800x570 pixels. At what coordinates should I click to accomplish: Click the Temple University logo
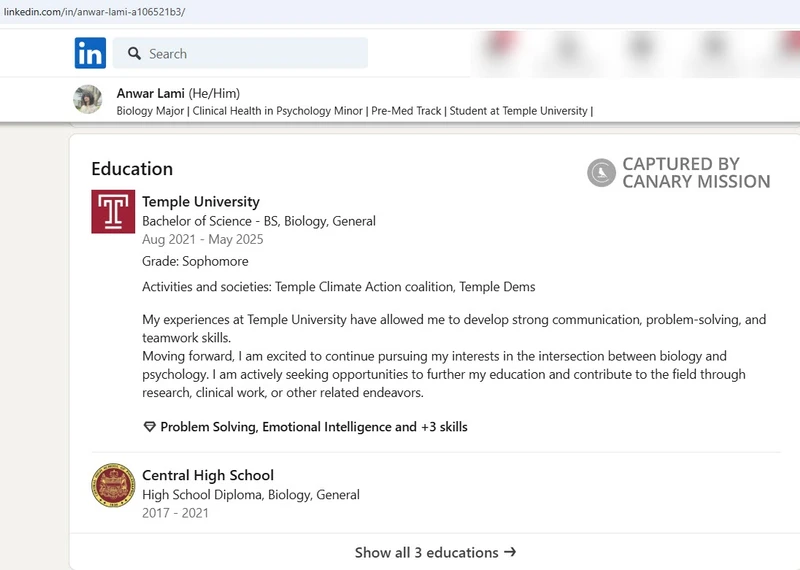(113, 212)
